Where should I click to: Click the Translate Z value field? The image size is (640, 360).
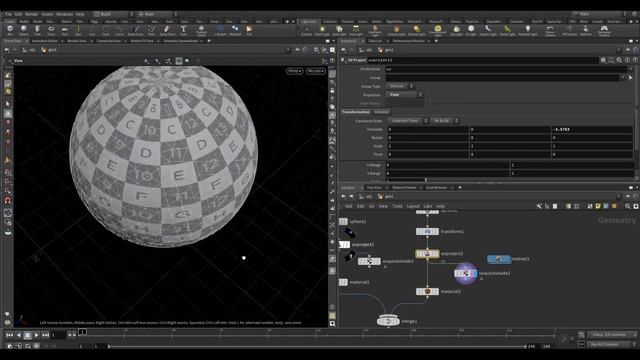(591, 129)
